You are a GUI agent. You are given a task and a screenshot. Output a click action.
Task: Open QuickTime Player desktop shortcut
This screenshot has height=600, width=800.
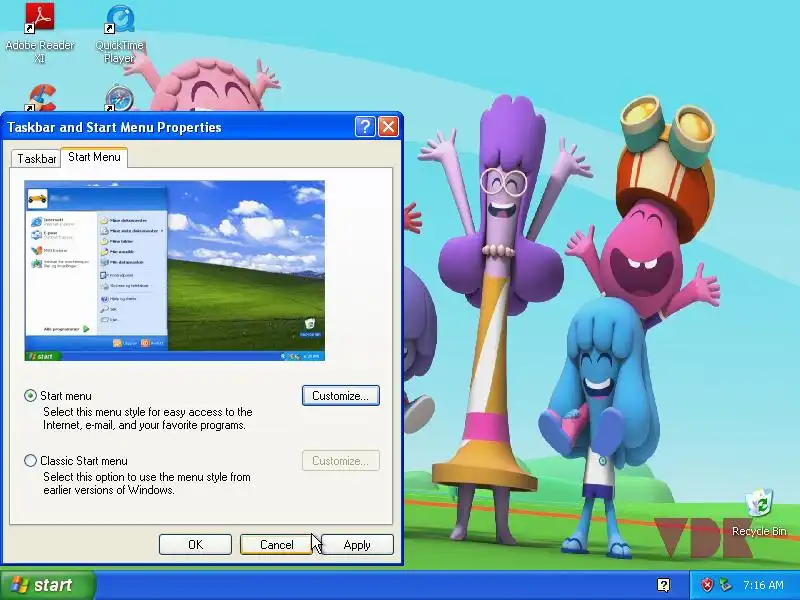[x=119, y=32]
